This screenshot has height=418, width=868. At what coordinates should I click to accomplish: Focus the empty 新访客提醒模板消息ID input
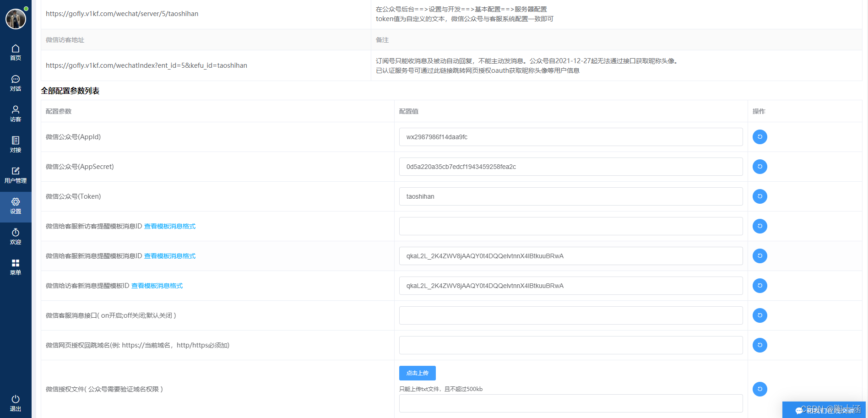(571, 226)
